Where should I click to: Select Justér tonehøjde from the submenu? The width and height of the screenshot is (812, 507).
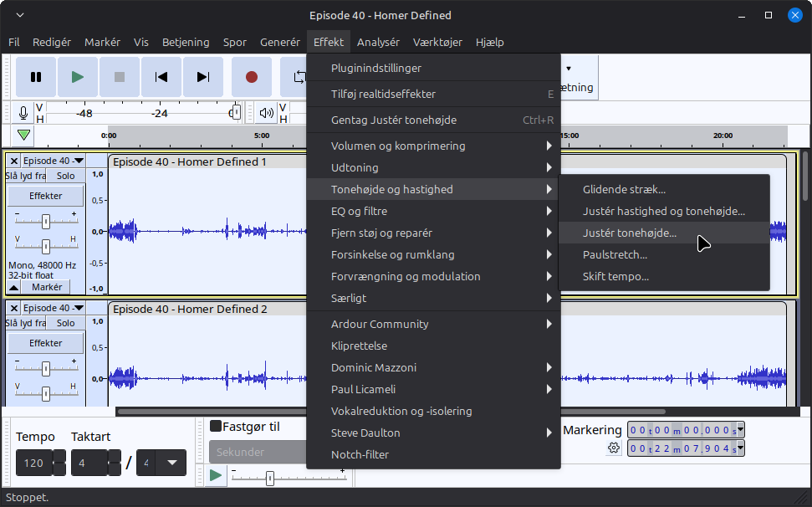click(630, 233)
